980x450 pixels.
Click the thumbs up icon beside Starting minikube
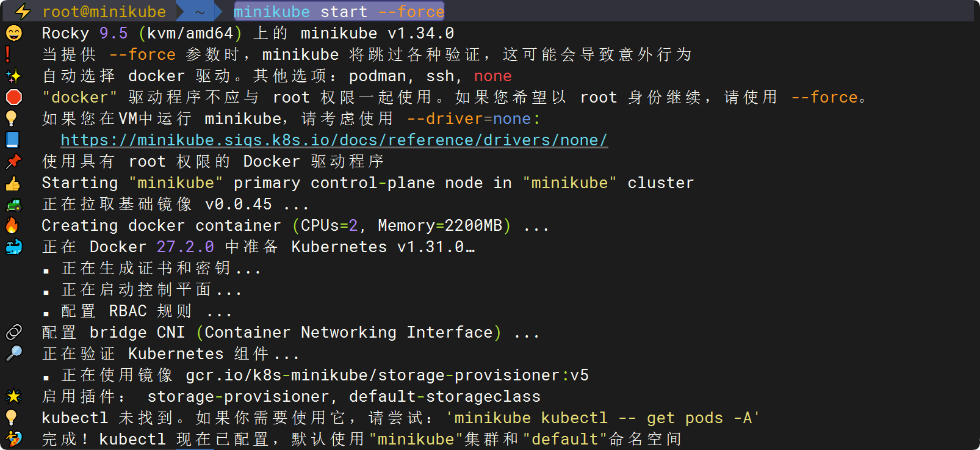13,183
